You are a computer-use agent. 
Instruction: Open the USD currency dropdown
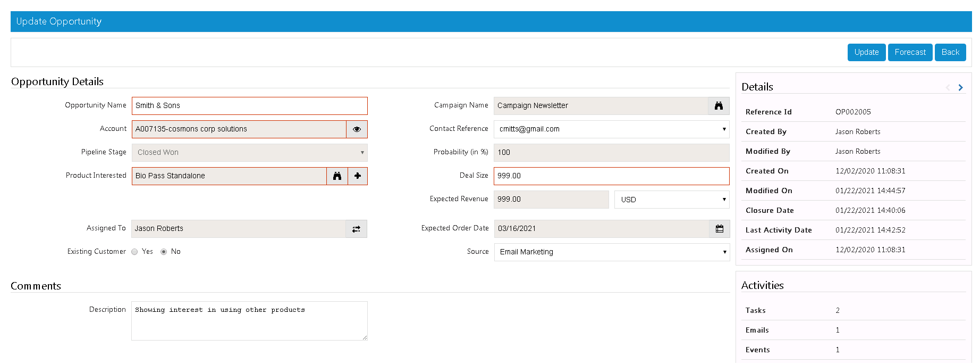click(672, 200)
